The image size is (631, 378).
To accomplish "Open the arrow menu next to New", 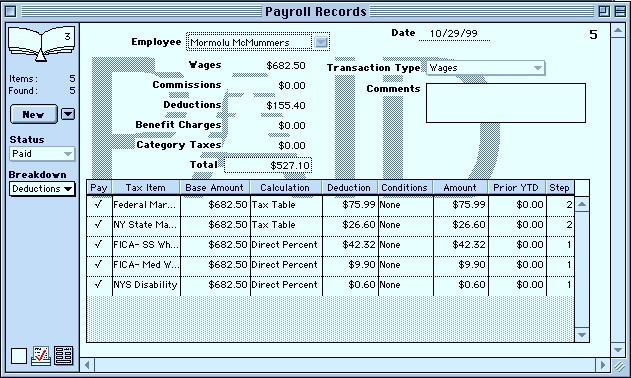I will 68,114.
